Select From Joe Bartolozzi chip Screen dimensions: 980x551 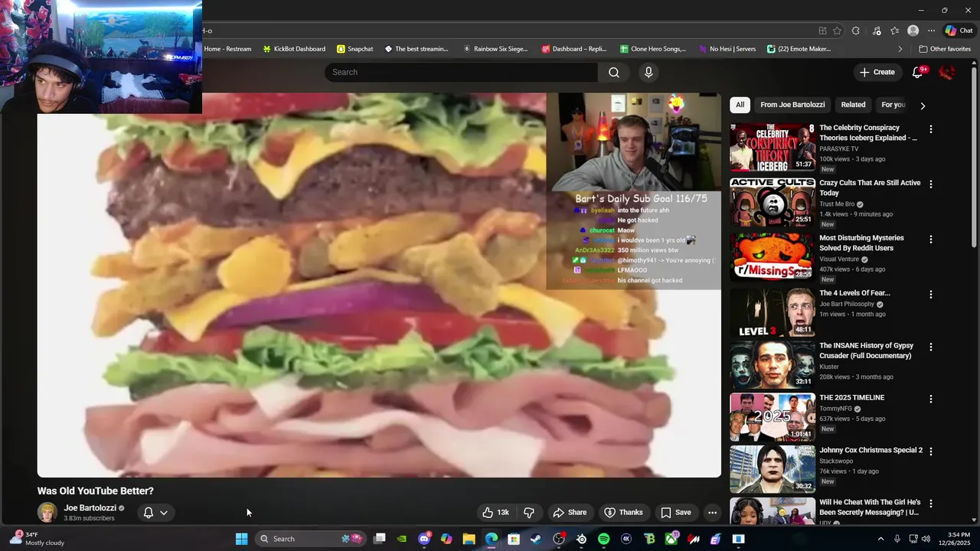792,105
